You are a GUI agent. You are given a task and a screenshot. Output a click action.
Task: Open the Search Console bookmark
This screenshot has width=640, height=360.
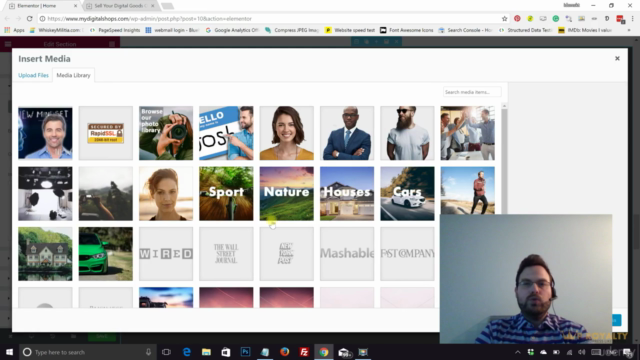(466, 30)
